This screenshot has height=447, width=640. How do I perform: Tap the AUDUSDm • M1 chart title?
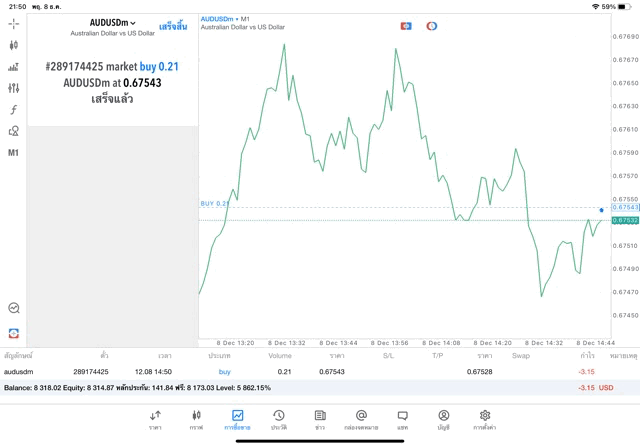(x=225, y=19)
